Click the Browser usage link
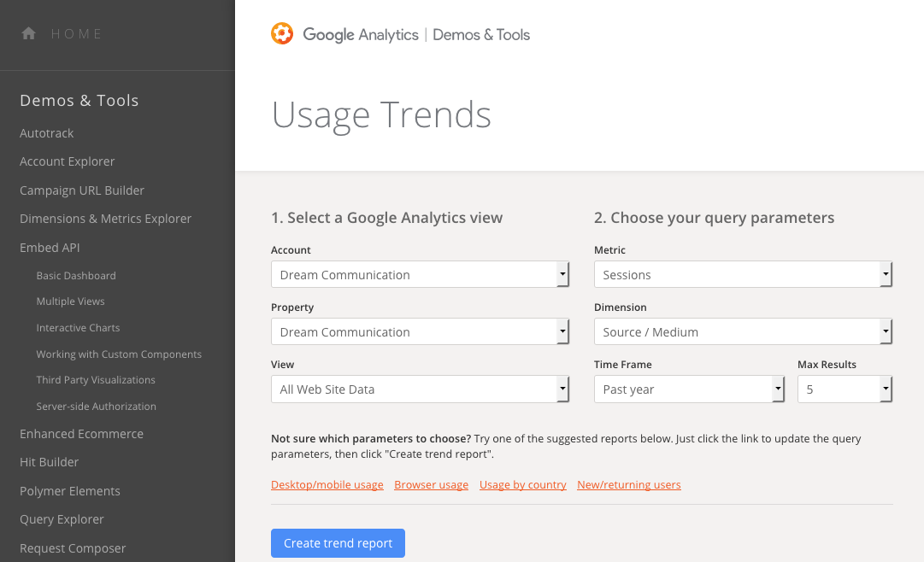 [432, 485]
